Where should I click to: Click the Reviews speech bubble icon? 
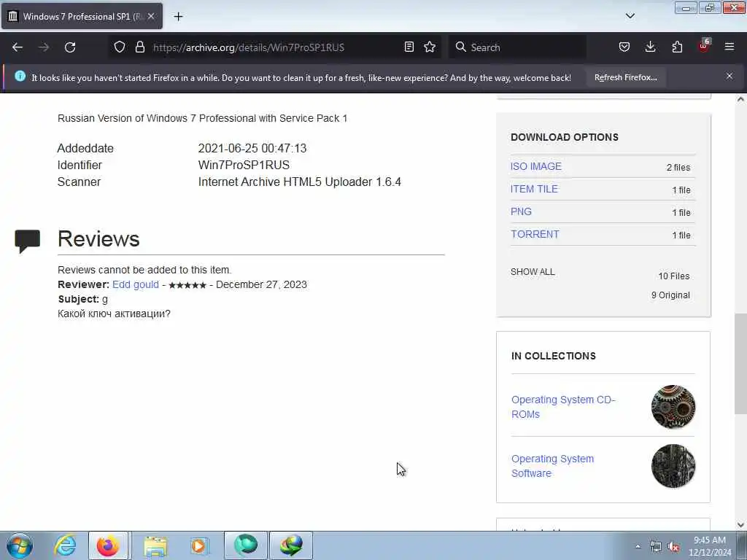coord(28,241)
